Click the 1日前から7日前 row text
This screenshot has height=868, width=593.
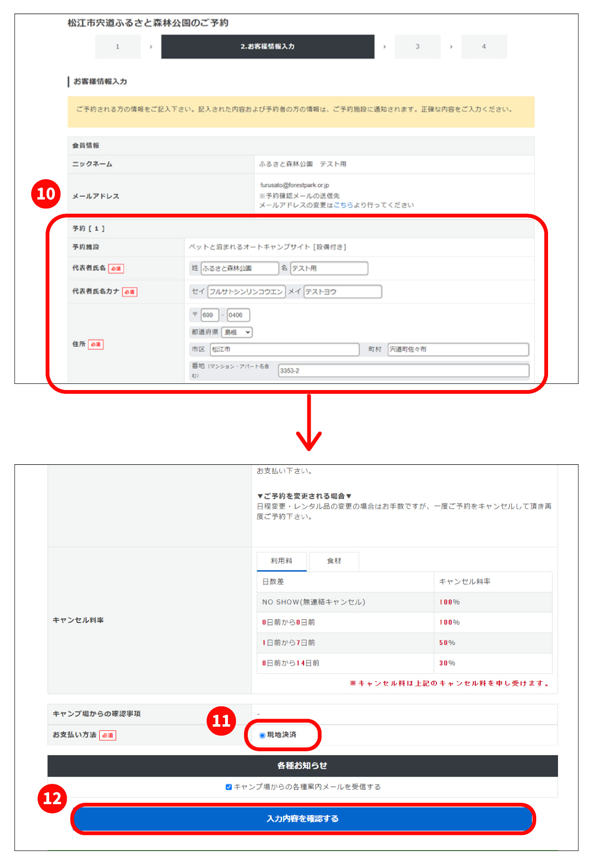(x=288, y=642)
